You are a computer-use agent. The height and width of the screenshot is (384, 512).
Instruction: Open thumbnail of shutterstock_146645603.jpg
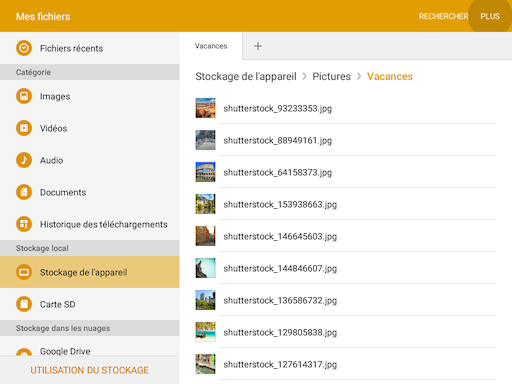(x=205, y=236)
